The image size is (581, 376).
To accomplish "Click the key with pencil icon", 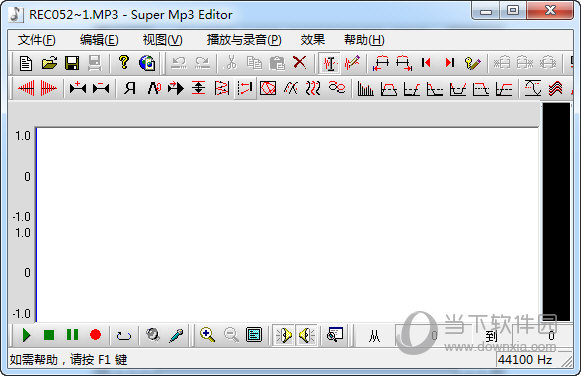I will (472, 63).
